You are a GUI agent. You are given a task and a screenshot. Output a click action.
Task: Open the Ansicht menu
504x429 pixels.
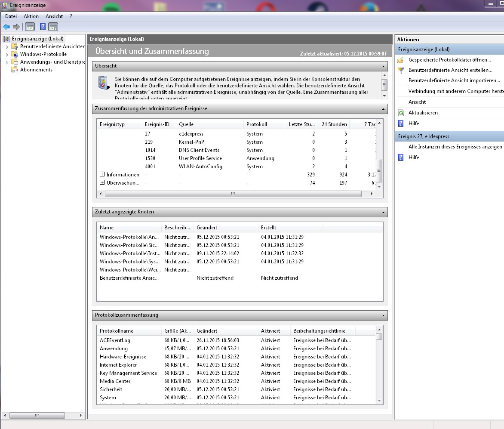(x=54, y=16)
